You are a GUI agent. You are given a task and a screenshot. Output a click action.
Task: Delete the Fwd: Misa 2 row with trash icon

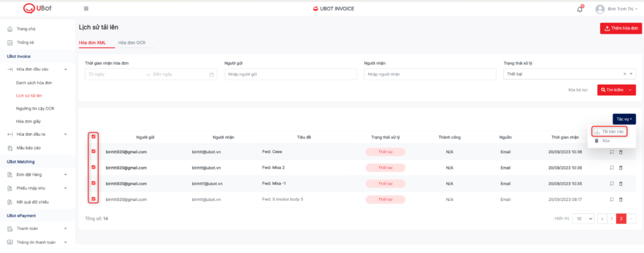point(621,168)
